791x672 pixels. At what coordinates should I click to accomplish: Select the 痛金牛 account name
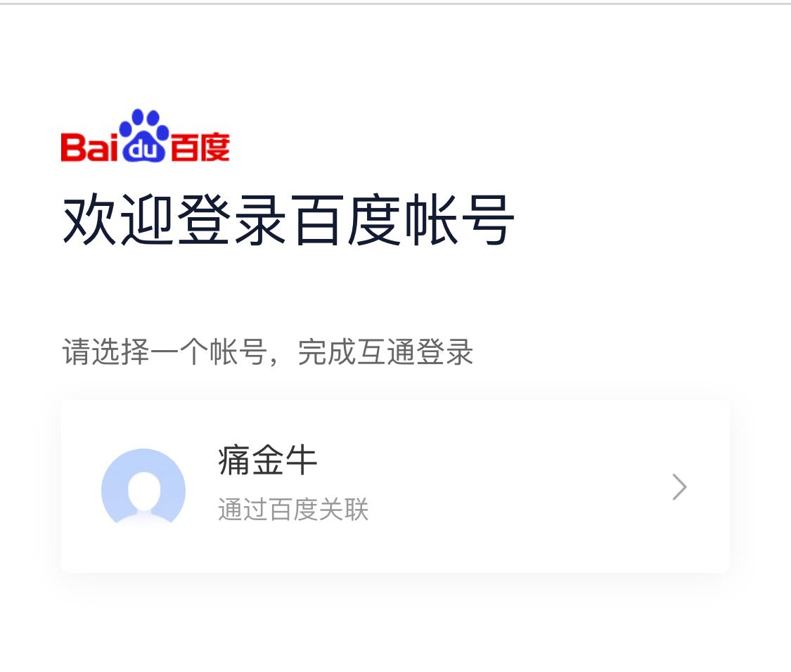pos(267,460)
